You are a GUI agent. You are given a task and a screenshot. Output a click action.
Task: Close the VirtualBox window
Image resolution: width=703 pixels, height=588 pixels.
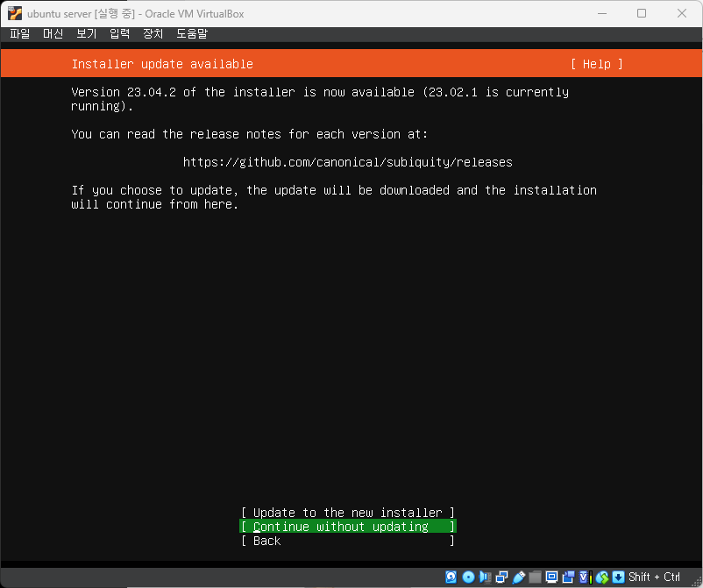pos(681,13)
